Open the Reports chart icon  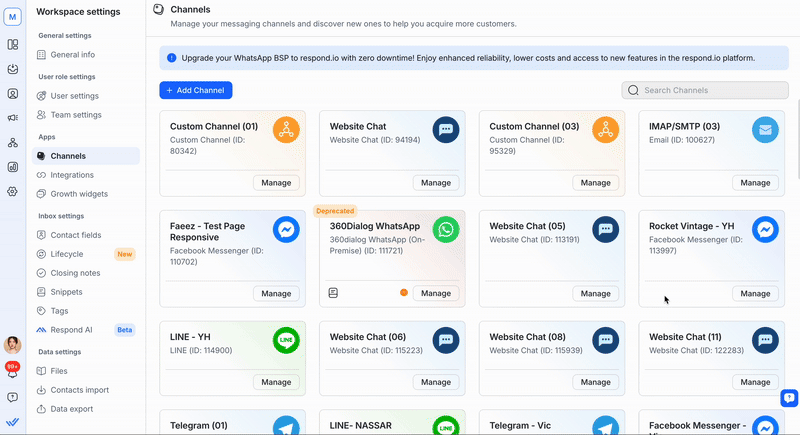[x=12, y=166]
